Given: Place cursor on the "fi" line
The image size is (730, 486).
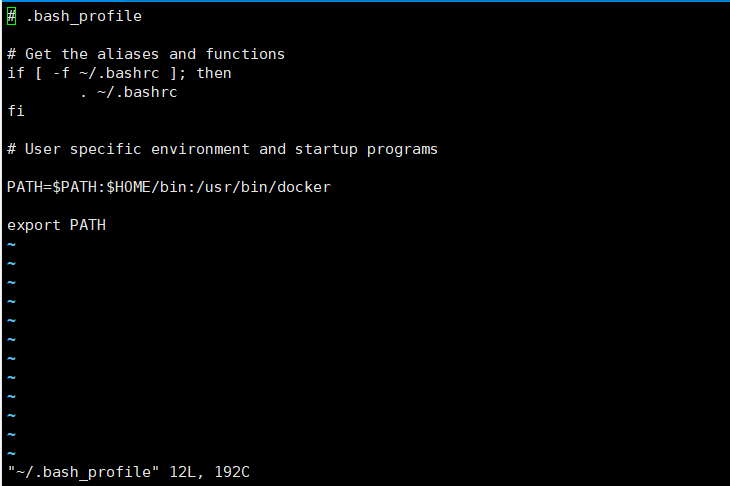Looking at the screenshot, I should pyautogui.click(x=15, y=111).
